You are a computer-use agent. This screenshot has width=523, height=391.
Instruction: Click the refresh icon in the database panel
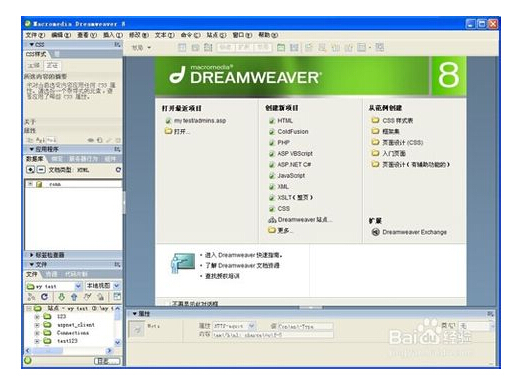coord(118,170)
